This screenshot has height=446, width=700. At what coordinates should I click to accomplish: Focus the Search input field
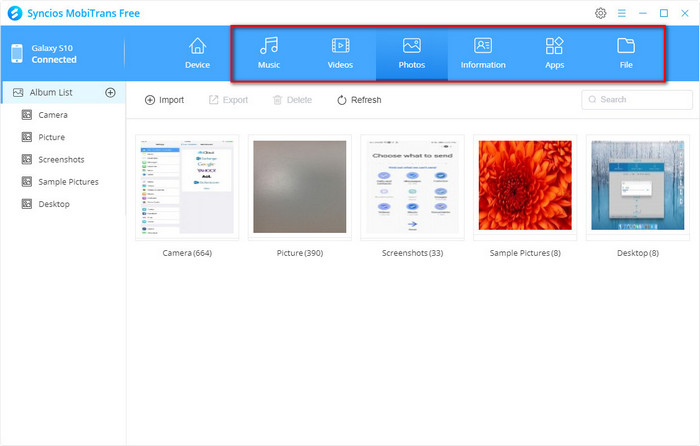(x=637, y=100)
